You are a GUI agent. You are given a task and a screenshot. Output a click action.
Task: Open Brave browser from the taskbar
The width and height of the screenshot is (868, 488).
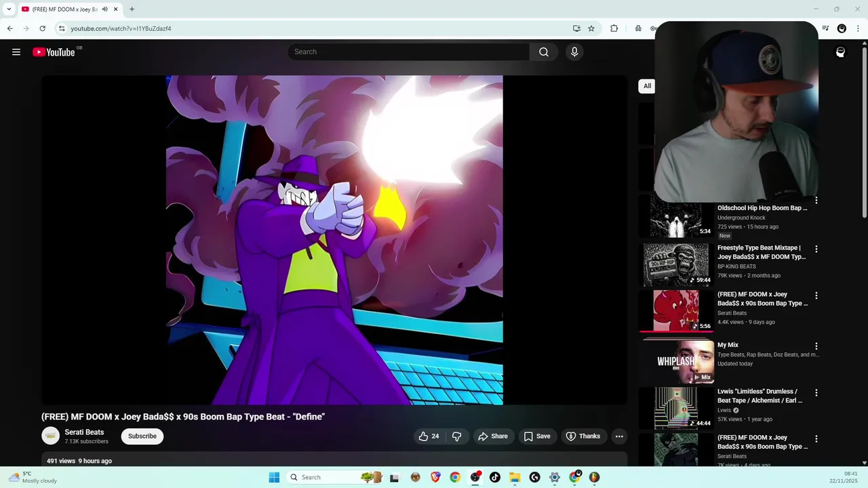(435, 477)
